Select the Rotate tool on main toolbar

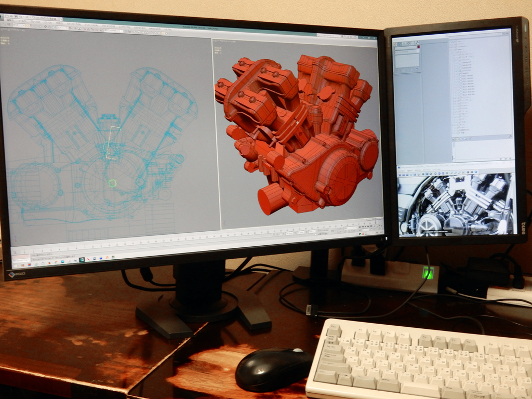coord(49,27)
